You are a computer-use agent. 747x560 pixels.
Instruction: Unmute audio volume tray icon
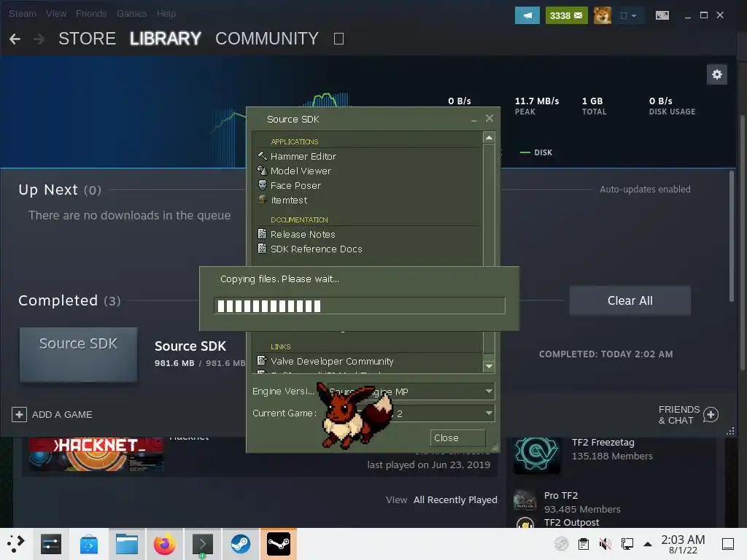[605, 544]
